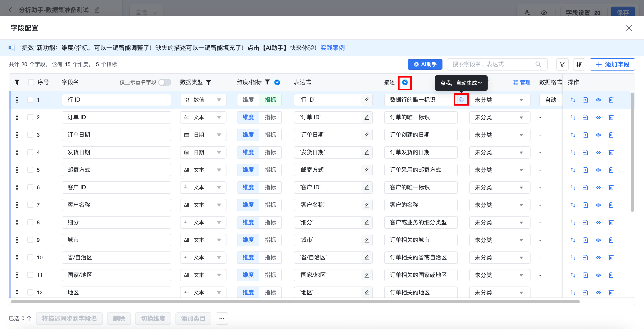Click the vertical scrollbar of field table
Viewport: 644px width, 329px height.
tap(632, 152)
